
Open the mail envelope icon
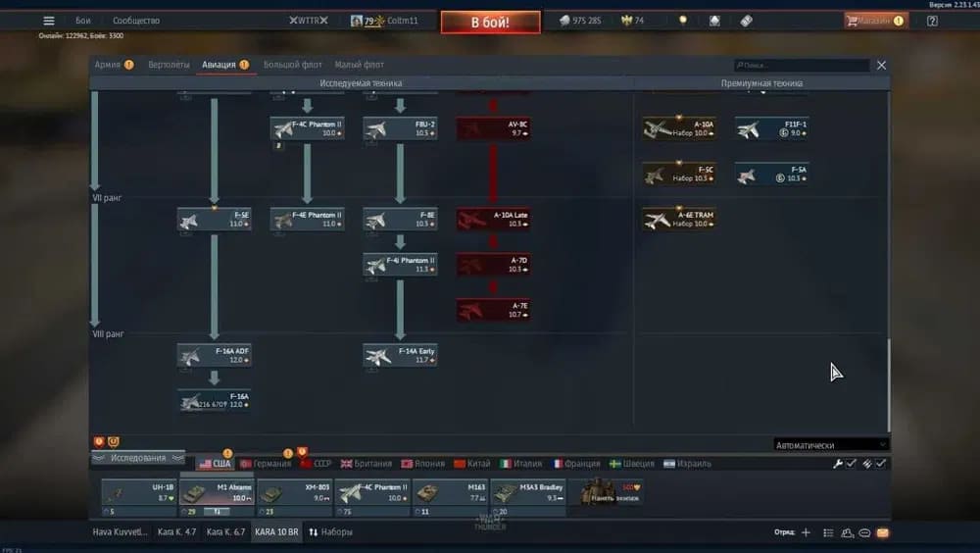point(882,532)
